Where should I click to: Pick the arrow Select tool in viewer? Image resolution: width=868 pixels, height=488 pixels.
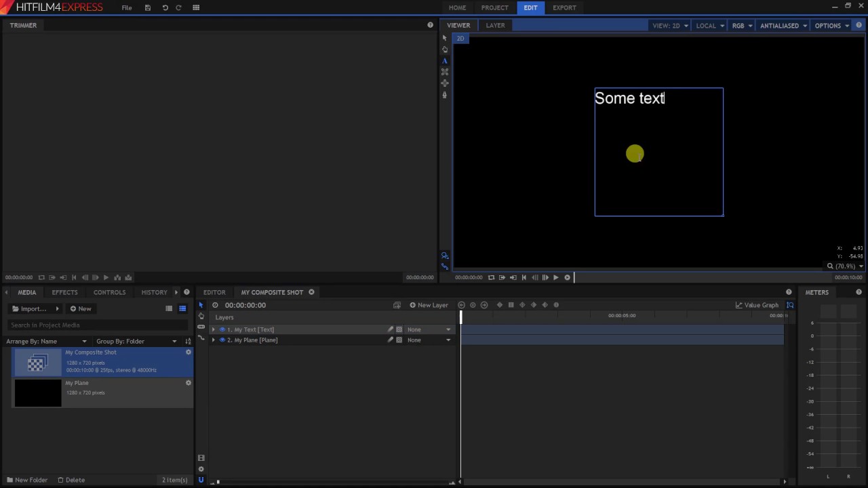pyautogui.click(x=445, y=38)
